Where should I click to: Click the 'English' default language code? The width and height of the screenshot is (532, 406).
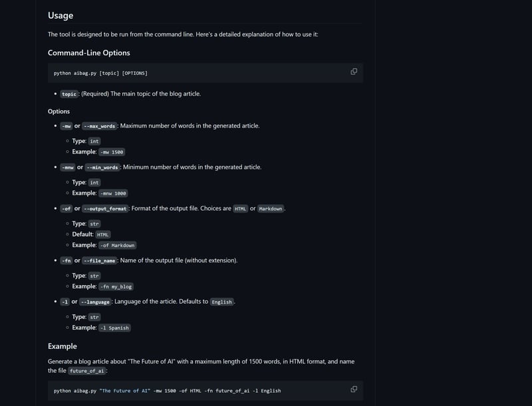click(222, 302)
